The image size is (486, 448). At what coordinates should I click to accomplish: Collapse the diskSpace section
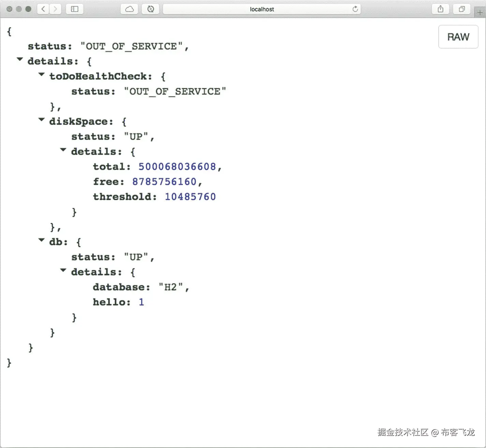[41, 120]
